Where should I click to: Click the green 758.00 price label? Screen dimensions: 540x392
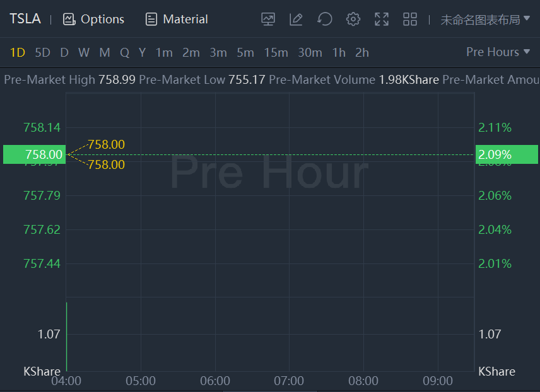[34, 154]
